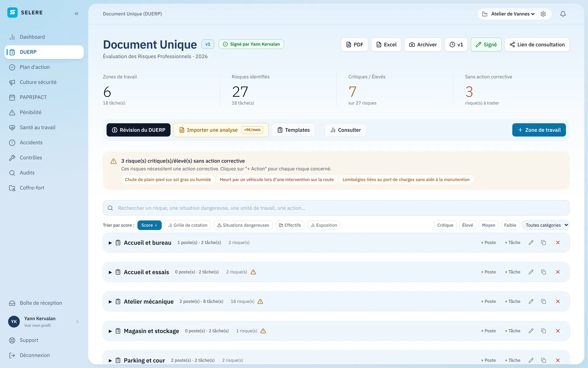Open the Toutes catégories dropdown
588x368 pixels.
pos(546,225)
